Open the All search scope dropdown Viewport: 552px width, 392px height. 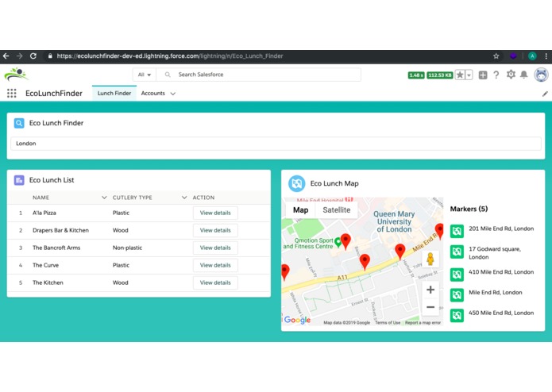tap(145, 75)
